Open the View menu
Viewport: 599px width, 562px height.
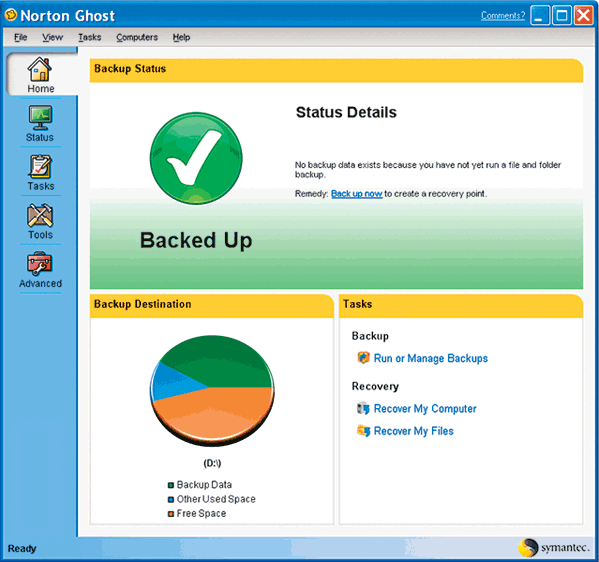pos(52,37)
